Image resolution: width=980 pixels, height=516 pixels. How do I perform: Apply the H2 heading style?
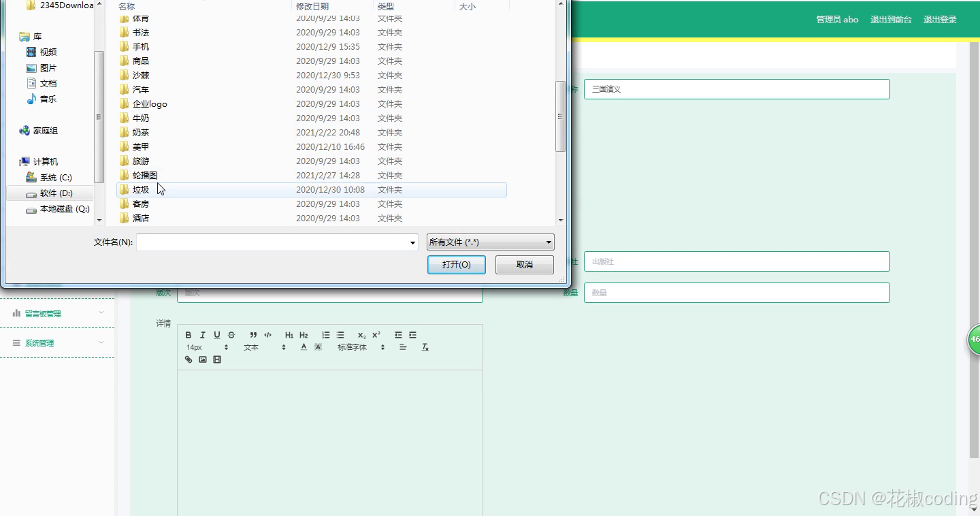[304, 335]
